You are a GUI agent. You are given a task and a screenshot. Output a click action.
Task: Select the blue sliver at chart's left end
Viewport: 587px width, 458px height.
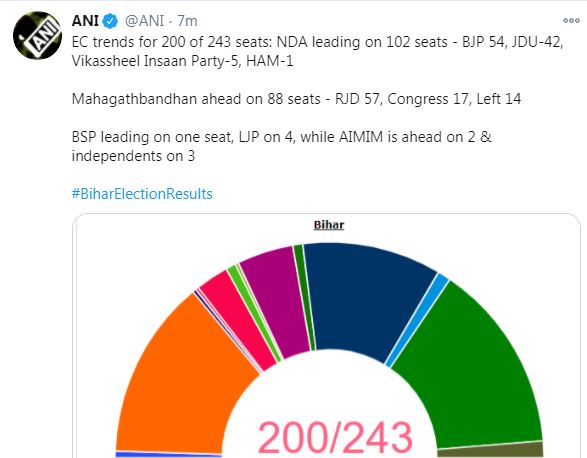tap(168, 455)
